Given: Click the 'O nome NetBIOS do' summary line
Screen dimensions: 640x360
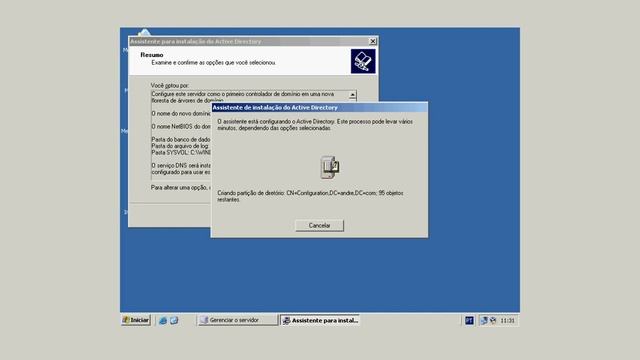Looking at the screenshot, I should point(181,127).
